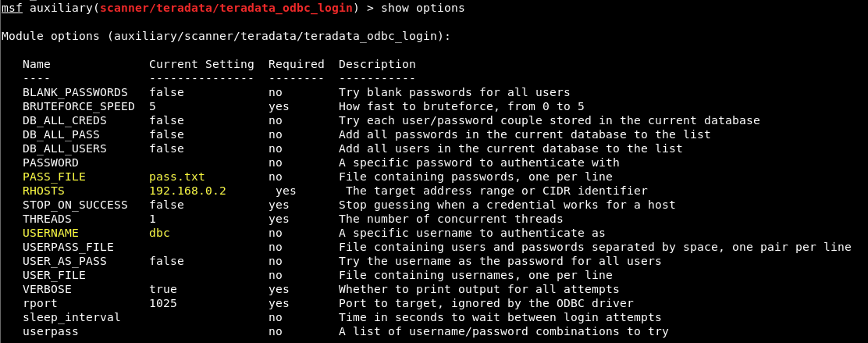The image size is (868, 343).
Task: Select the STOP_ON_SUCCESS option name
Action: pos(75,205)
